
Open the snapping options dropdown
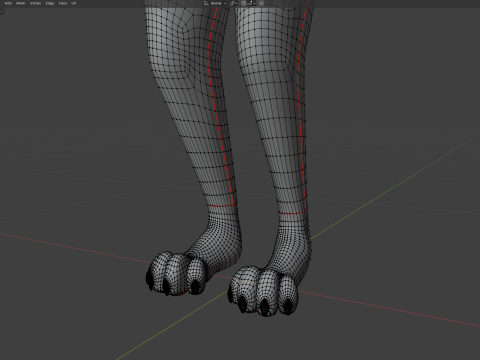(x=251, y=3)
